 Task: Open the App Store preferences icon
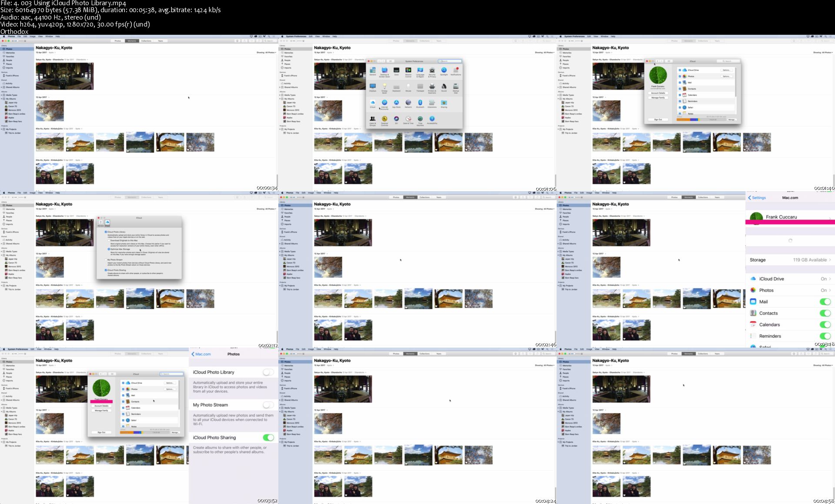point(396,103)
